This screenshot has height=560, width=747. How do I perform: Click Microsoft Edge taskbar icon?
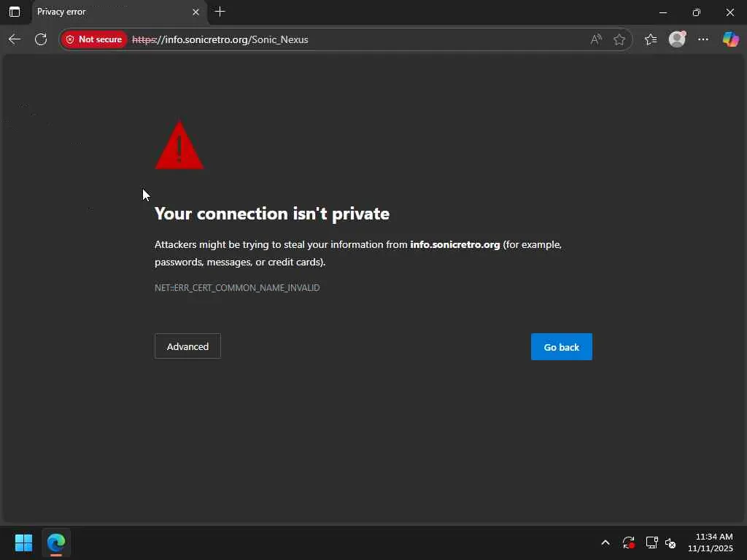click(x=56, y=542)
